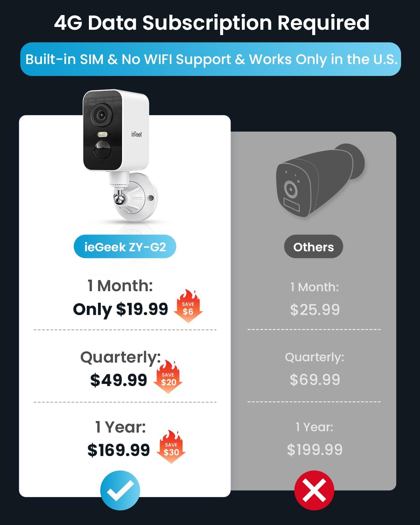Select the gray competitor camera image
The width and height of the screenshot is (420, 525).
tap(320, 180)
